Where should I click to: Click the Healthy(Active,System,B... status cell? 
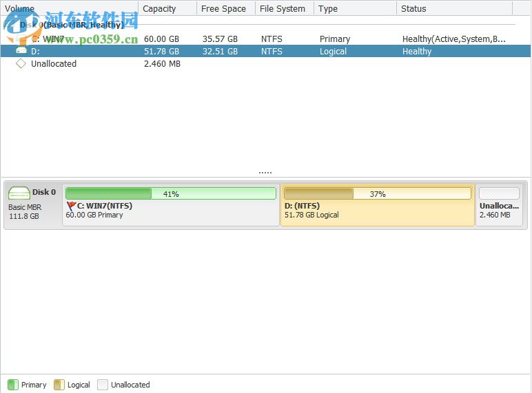(x=453, y=39)
